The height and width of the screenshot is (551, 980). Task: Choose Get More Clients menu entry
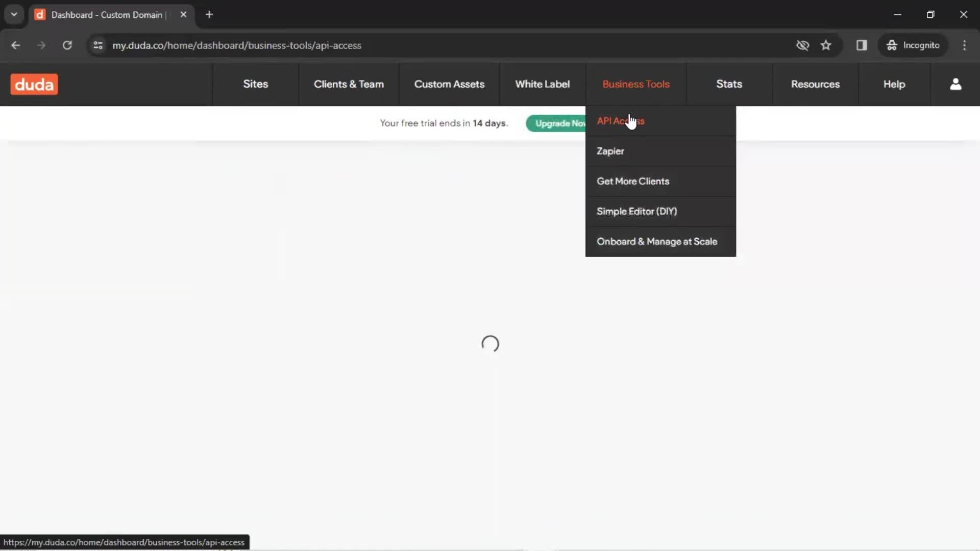[x=660, y=181]
